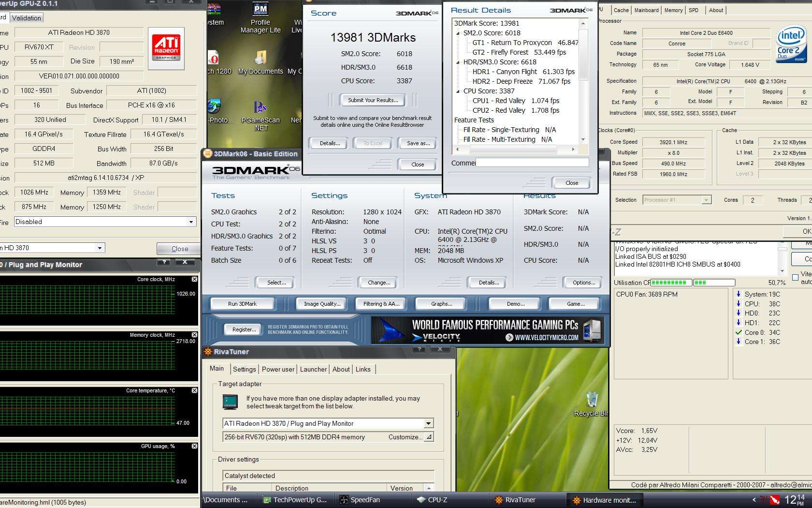The width and height of the screenshot is (812, 508).
Task: Click Submit Your Results button
Action: (373, 100)
